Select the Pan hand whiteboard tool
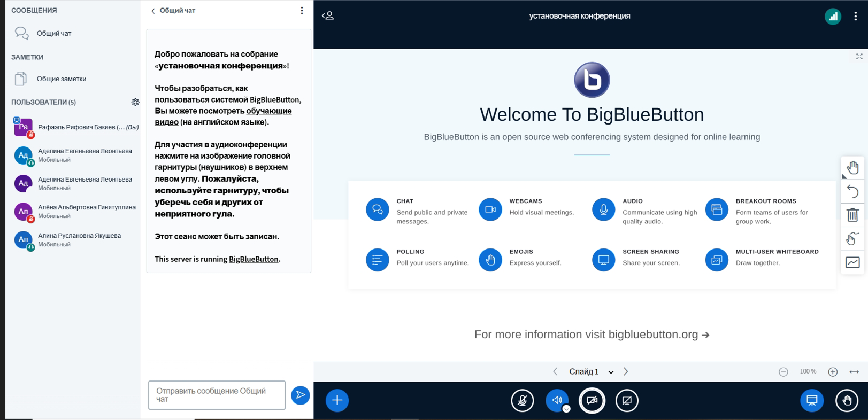This screenshot has height=420, width=868. click(x=852, y=168)
